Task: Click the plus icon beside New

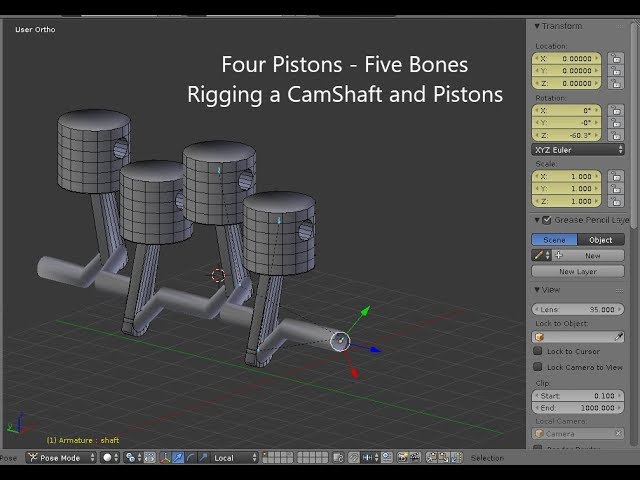Action: click(x=559, y=256)
